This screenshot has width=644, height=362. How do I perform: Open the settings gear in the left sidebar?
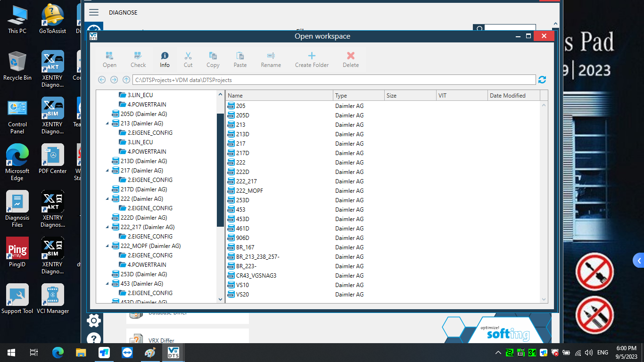pos(93,320)
